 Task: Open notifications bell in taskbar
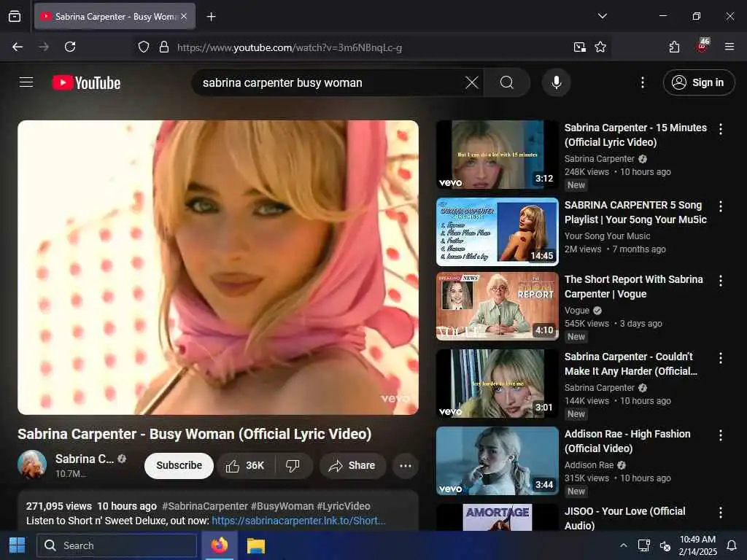731,545
